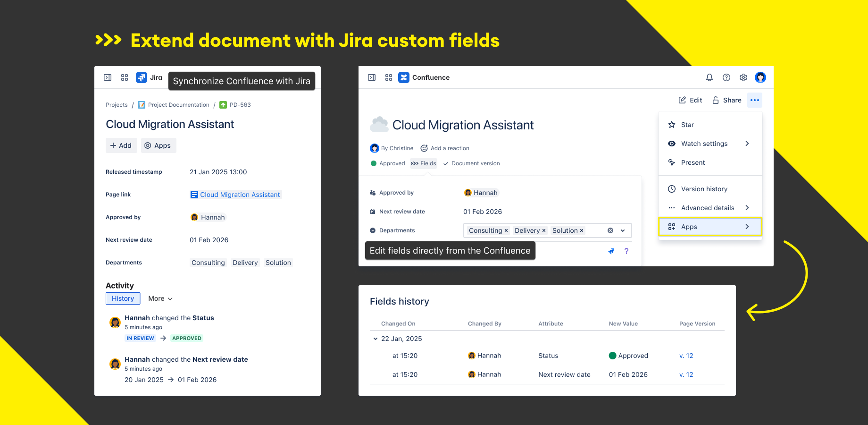
Task: Click the Jira Next review date value
Action: point(209,240)
